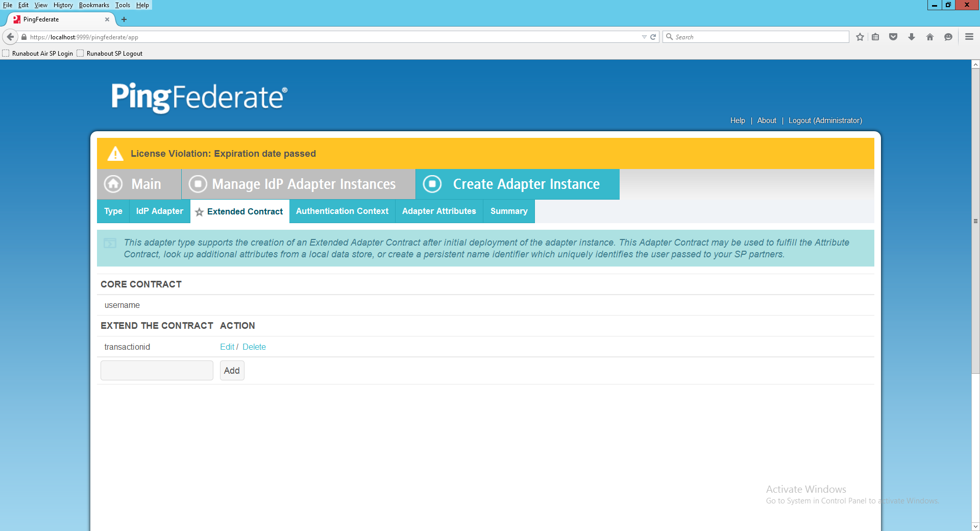The width and height of the screenshot is (980, 531).
Task: Open the Bookmarks menu
Action: (x=94, y=5)
